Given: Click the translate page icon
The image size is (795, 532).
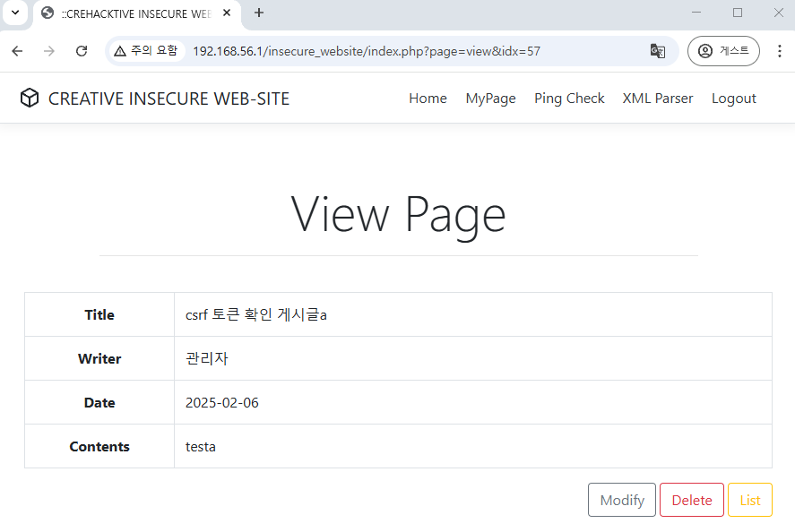Looking at the screenshot, I should tap(658, 51).
